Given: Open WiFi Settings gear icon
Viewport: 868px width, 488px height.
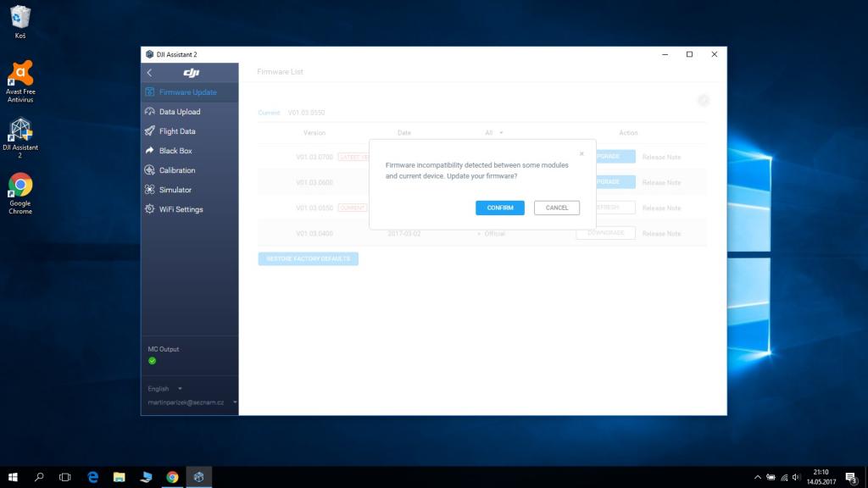Looking at the screenshot, I should (150, 209).
